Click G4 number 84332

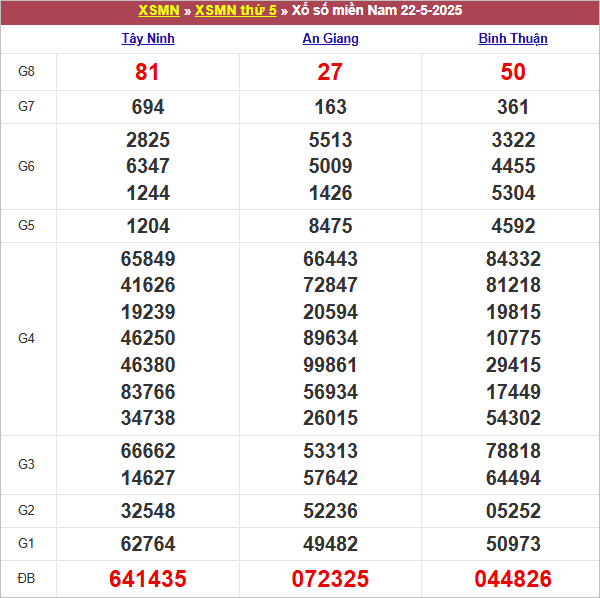514,259
